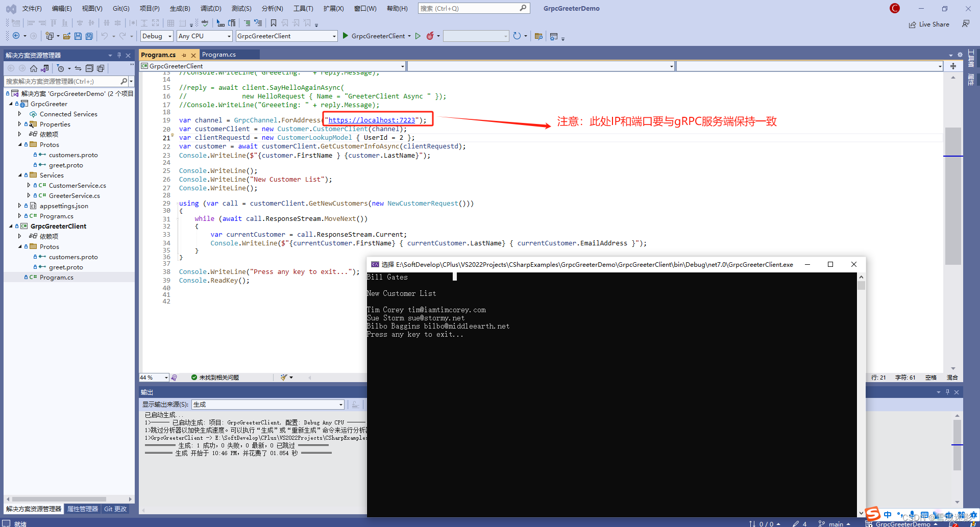Screen dimensions: 980x527
Task: Click the magnifier icon in Solution Explorer search
Action: coord(124,81)
